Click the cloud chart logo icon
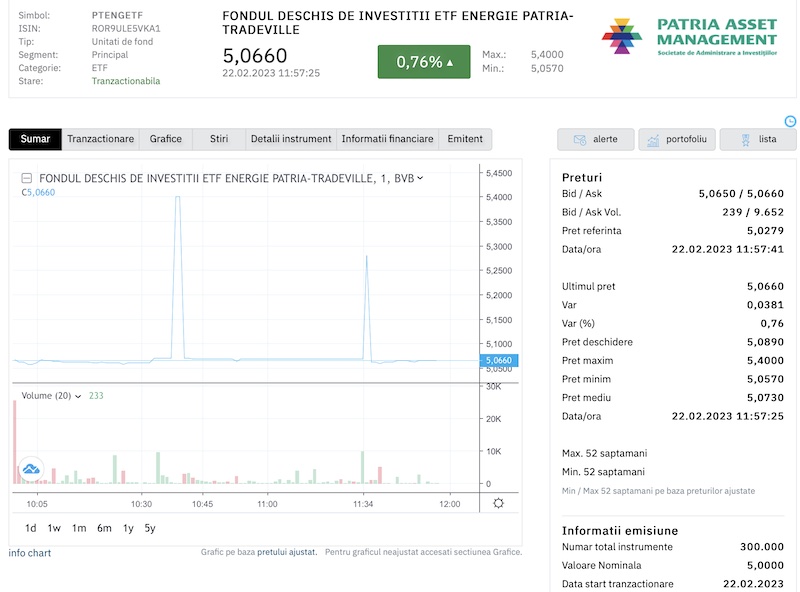 31,469
